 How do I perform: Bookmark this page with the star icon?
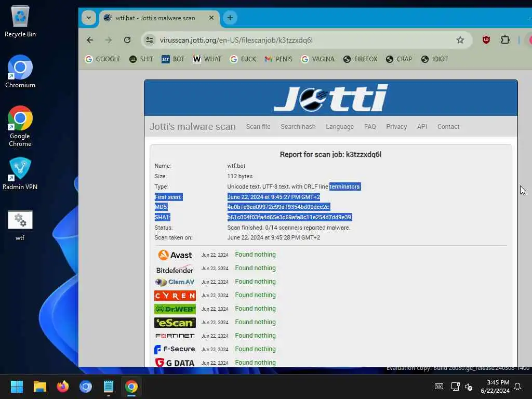(460, 40)
